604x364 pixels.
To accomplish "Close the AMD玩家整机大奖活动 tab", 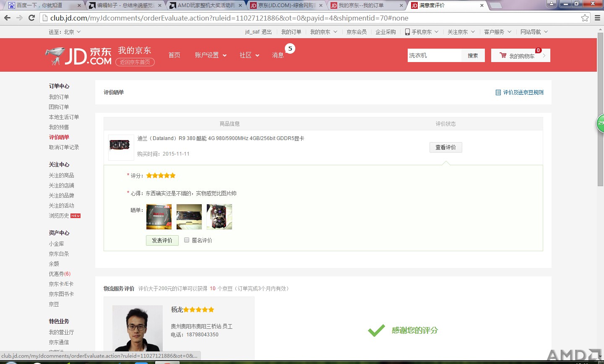I will (240, 5).
